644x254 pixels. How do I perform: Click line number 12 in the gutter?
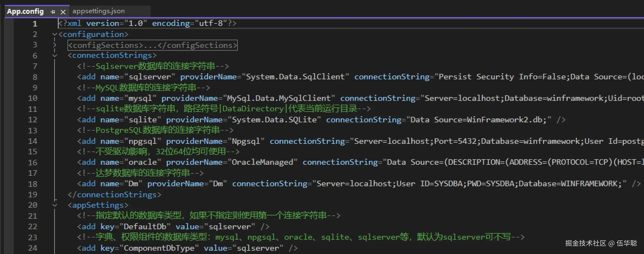[x=33, y=120]
